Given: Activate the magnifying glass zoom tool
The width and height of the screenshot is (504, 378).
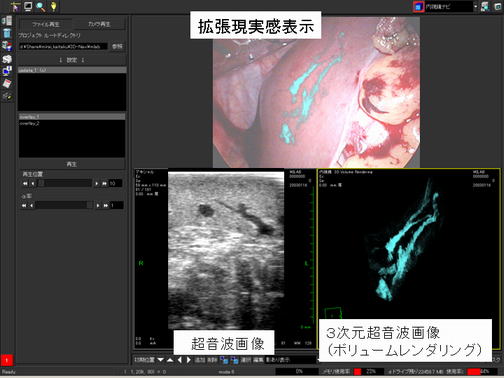Looking at the screenshot, I should click(x=41, y=6).
